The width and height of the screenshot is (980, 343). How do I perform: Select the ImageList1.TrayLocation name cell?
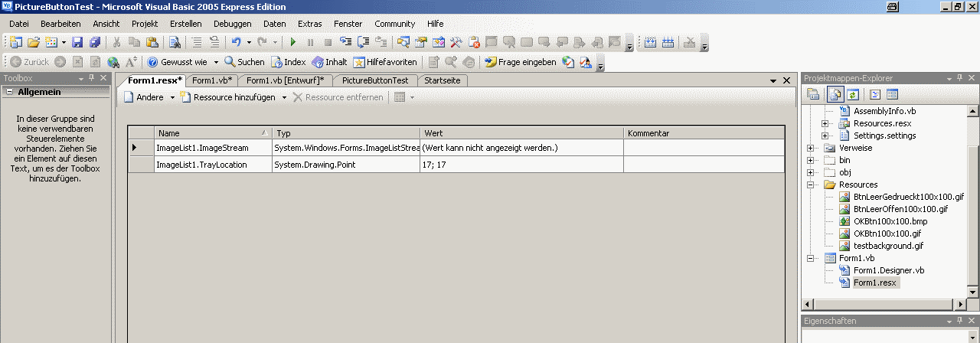point(212,164)
